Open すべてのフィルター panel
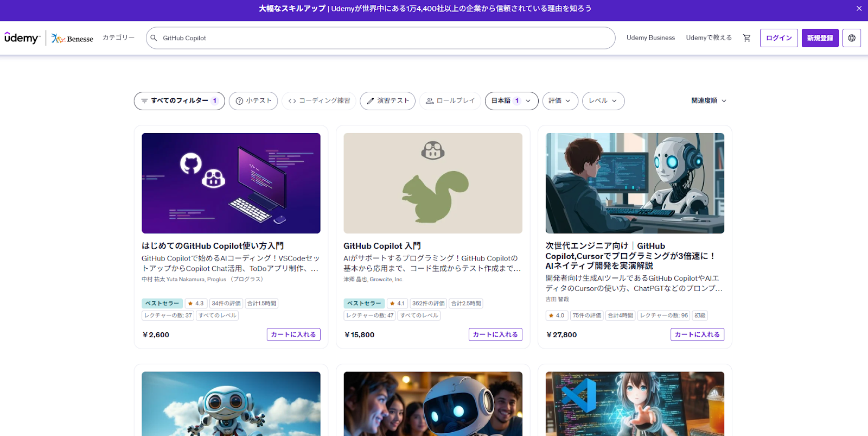Image resolution: width=868 pixels, height=436 pixels. coord(180,101)
